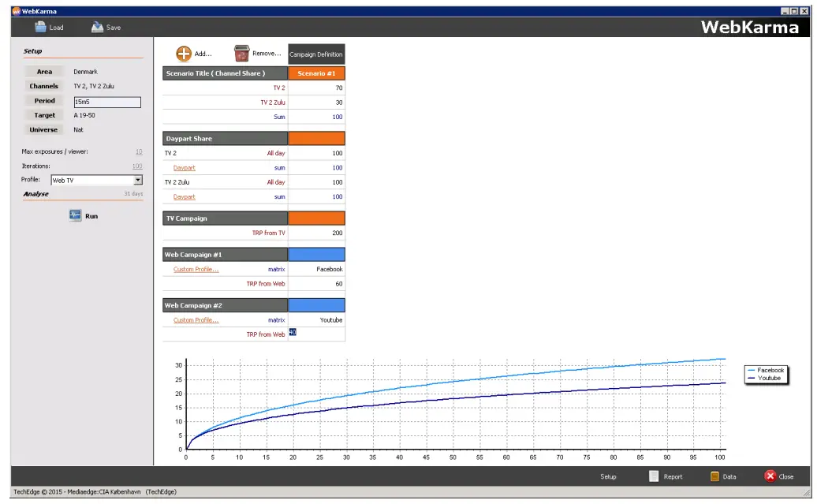Click the red Close icon in the bottom bar

click(770, 476)
